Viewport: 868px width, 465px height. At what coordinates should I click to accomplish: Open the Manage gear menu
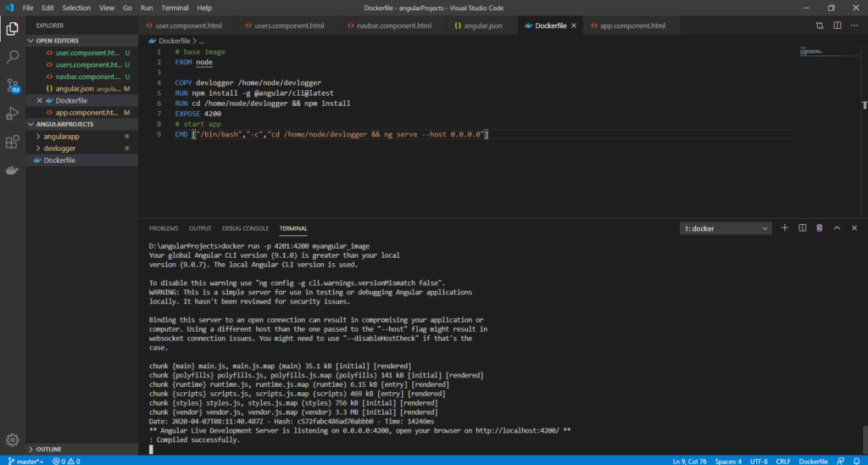12,439
